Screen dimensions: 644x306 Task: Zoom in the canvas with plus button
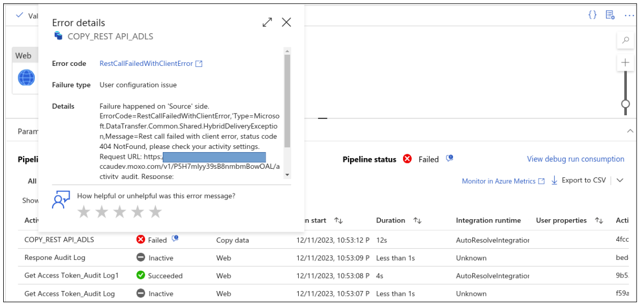[625, 63]
